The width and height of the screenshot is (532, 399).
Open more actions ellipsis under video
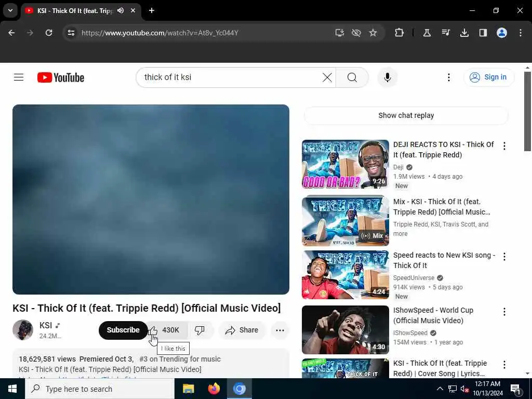point(280,330)
